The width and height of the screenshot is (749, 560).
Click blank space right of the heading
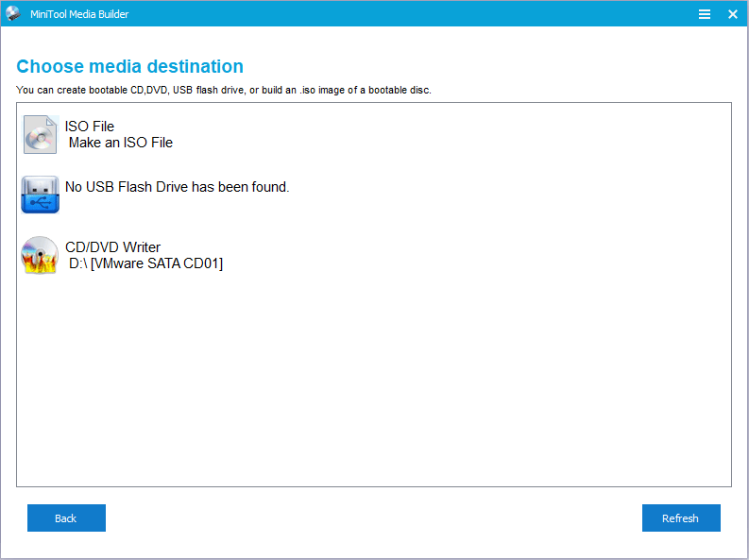click(491, 66)
